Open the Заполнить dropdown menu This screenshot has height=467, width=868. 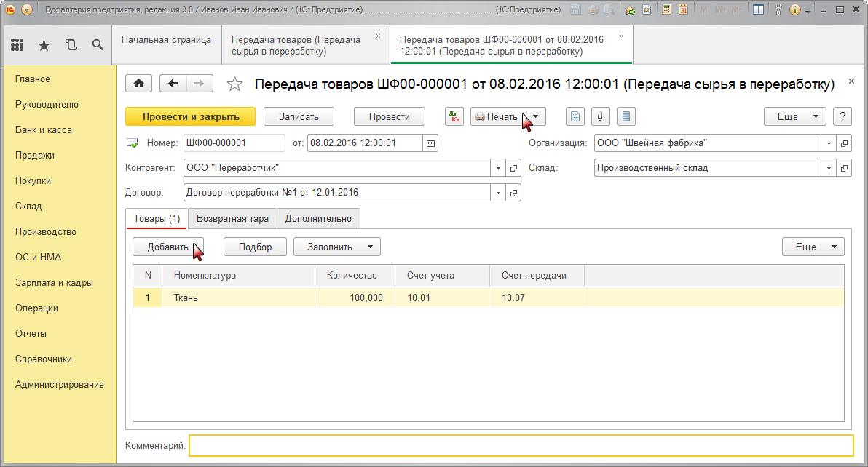[x=336, y=247]
